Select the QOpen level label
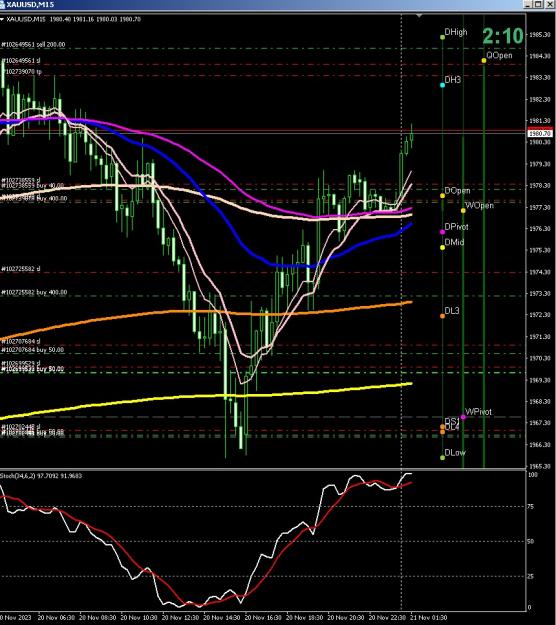 pos(499,55)
